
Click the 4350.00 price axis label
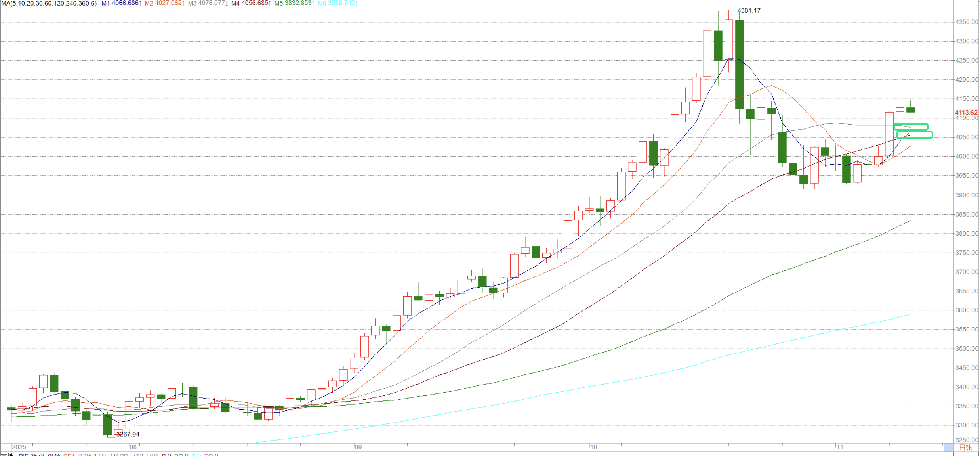(x=967, y=22)
